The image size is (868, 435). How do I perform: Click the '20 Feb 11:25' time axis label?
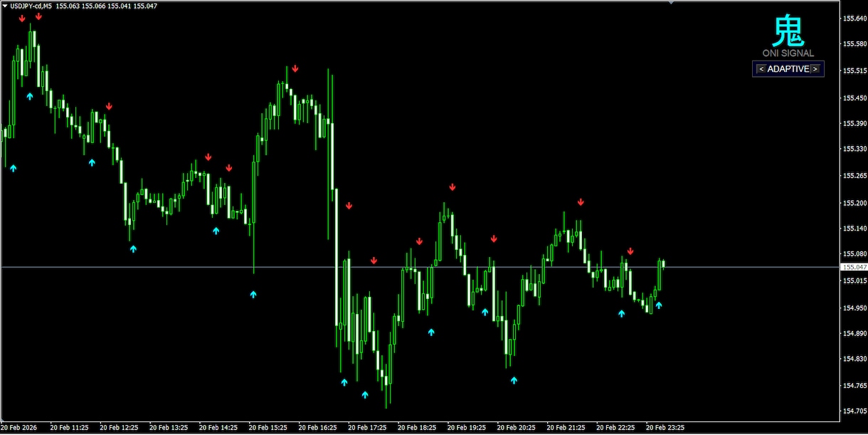(x=70, y=428)
